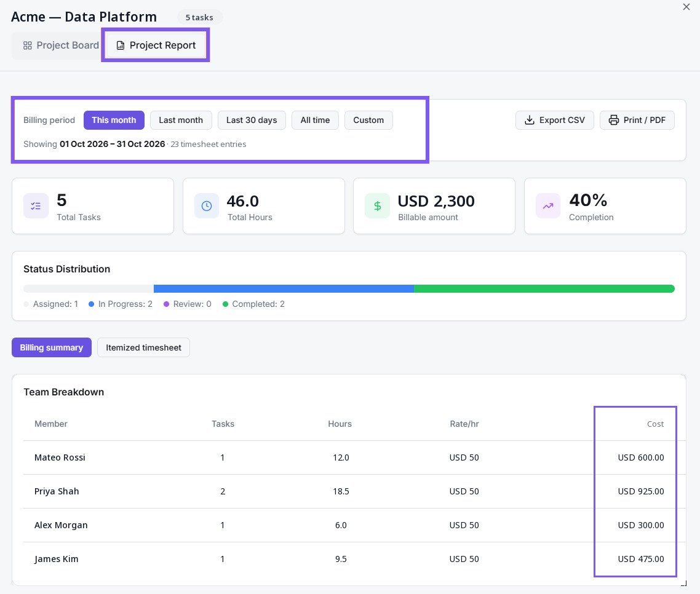Click the gray Assigned bar segment

89,289
